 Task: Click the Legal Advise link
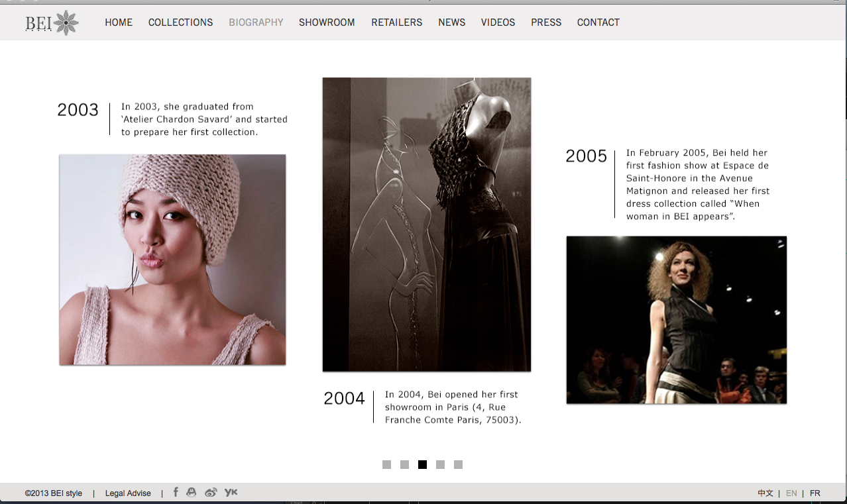click(x=128, y=493)
